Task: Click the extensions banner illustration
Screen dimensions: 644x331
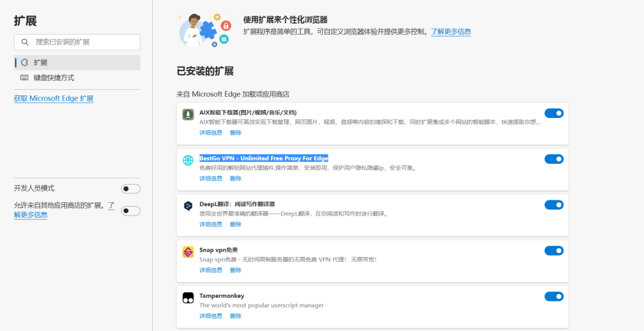Action: [x=205, y=30]
